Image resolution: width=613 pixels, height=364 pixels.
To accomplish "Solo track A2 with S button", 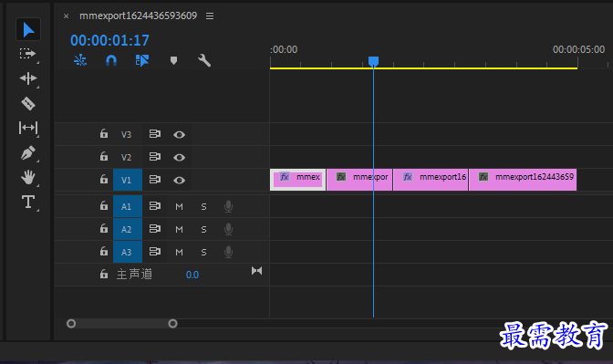I will tap(203, 229).
